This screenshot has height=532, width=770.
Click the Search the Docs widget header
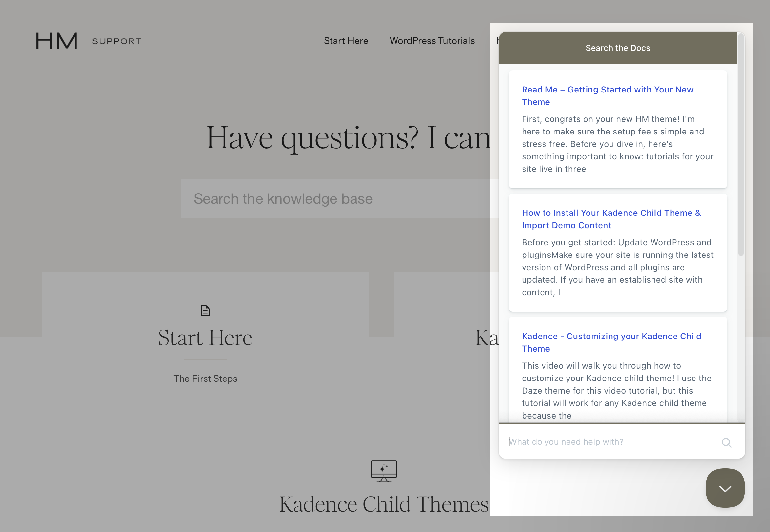point(618,48)
